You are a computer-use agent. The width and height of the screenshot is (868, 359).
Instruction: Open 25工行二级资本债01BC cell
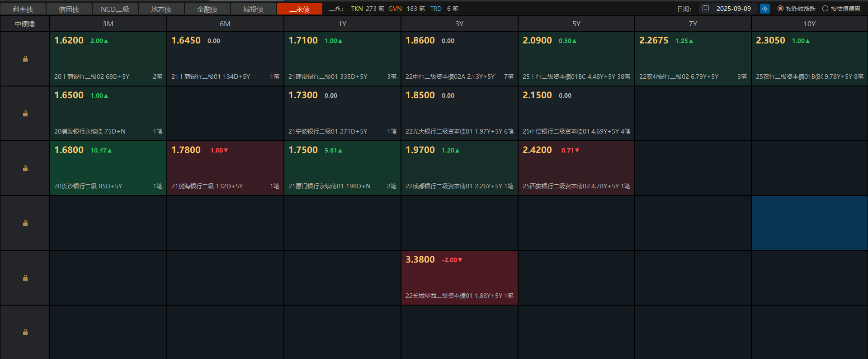click(x=576, y=59)
